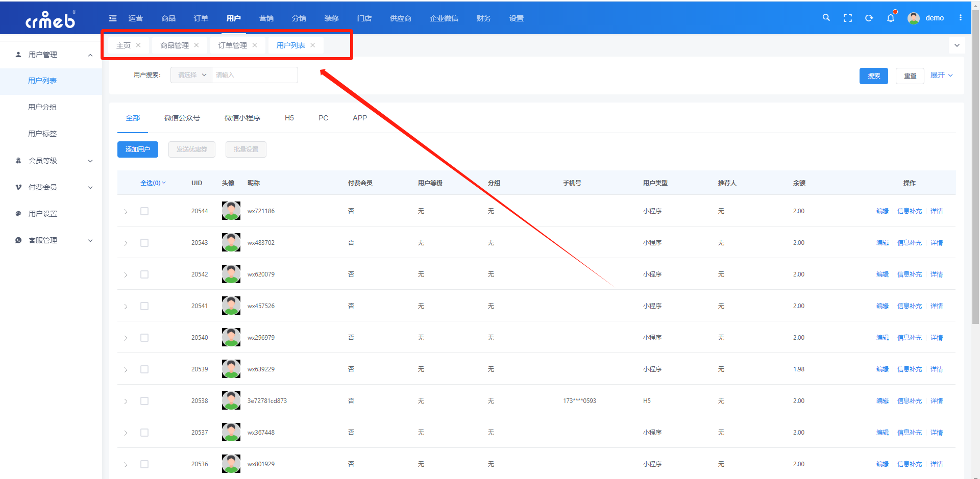Click the 添加用户 button
The height and width of the screenshot is (479, 980).
pos(138,149)
